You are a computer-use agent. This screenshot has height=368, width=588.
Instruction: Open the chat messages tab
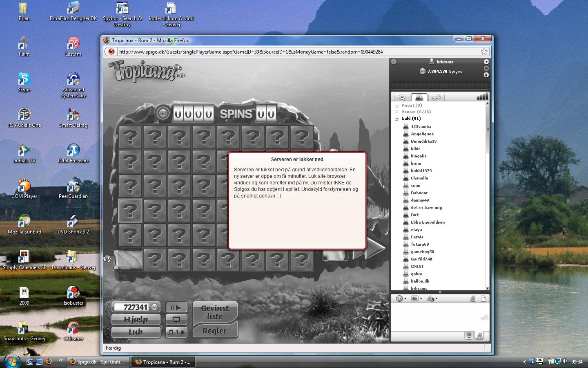(402, 97)
